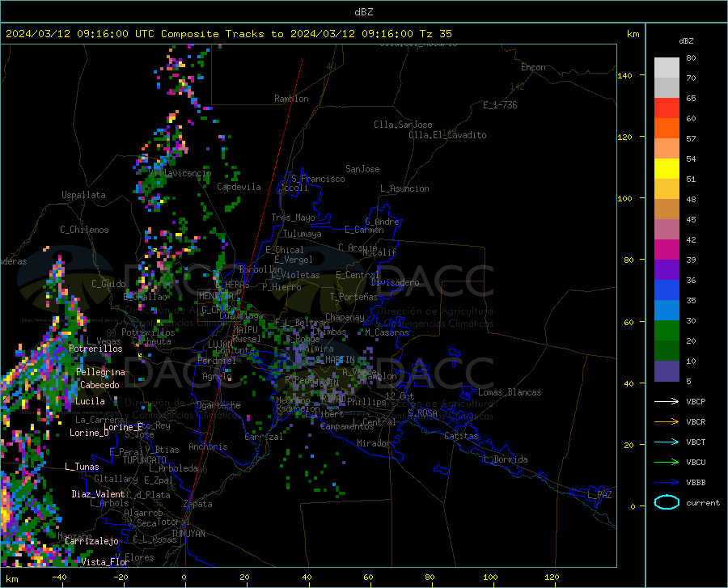Click the E_1-736 map label
The image size is (728, 588).
point(500,105)
